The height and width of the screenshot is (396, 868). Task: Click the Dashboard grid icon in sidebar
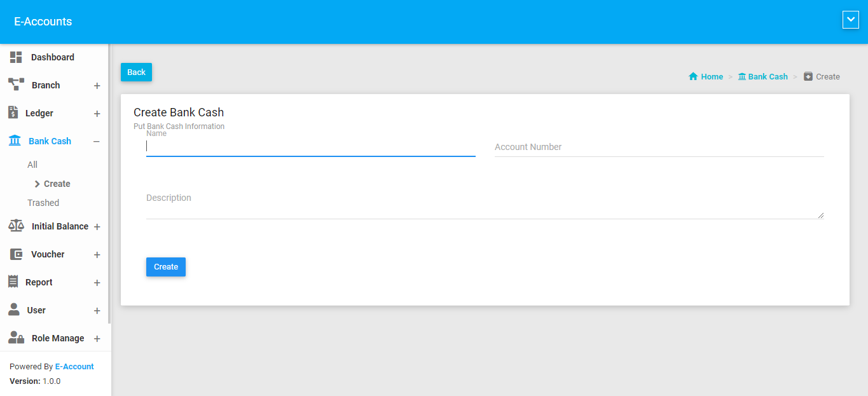16,57
